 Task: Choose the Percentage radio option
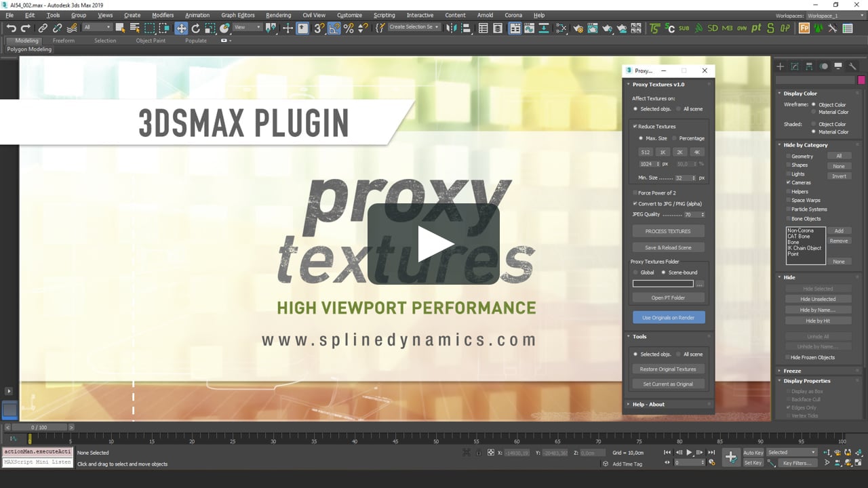[675, 138]
